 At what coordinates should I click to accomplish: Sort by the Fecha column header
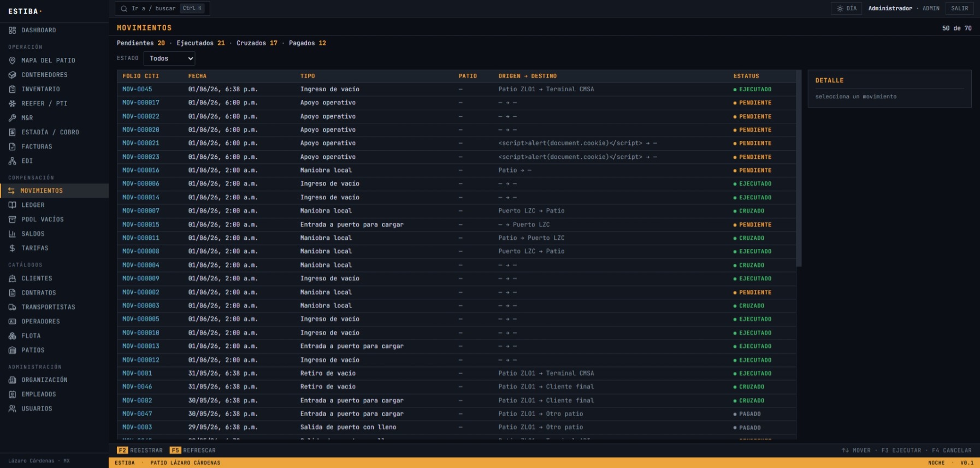coord(197,76)
